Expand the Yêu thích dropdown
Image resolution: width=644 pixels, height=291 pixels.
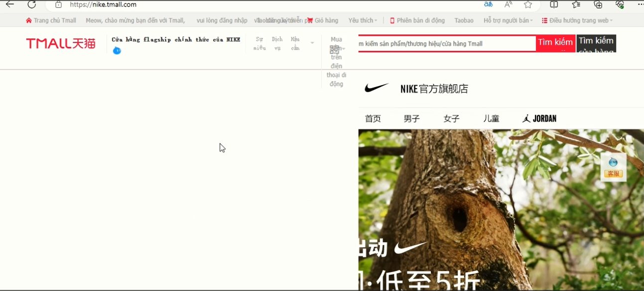(363, 20)
